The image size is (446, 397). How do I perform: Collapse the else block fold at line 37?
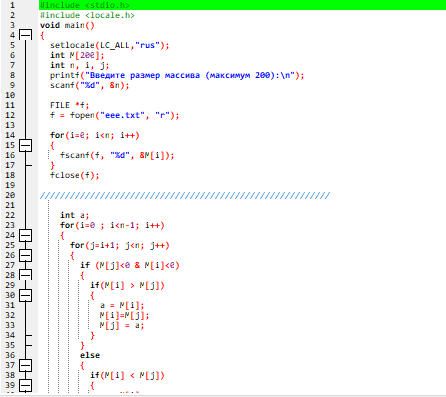tap(26, 365)
